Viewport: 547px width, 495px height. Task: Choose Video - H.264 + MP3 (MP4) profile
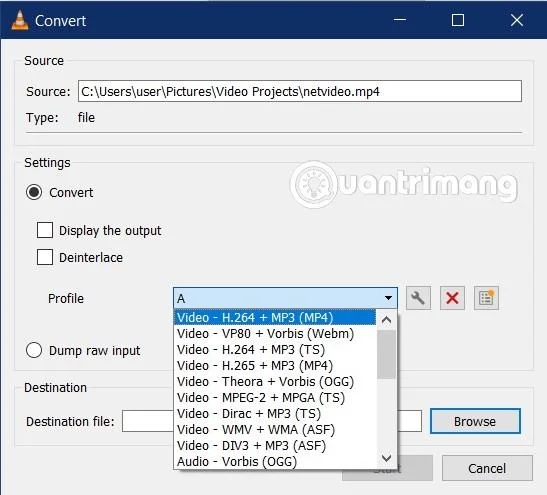click(x=275, y=317)
